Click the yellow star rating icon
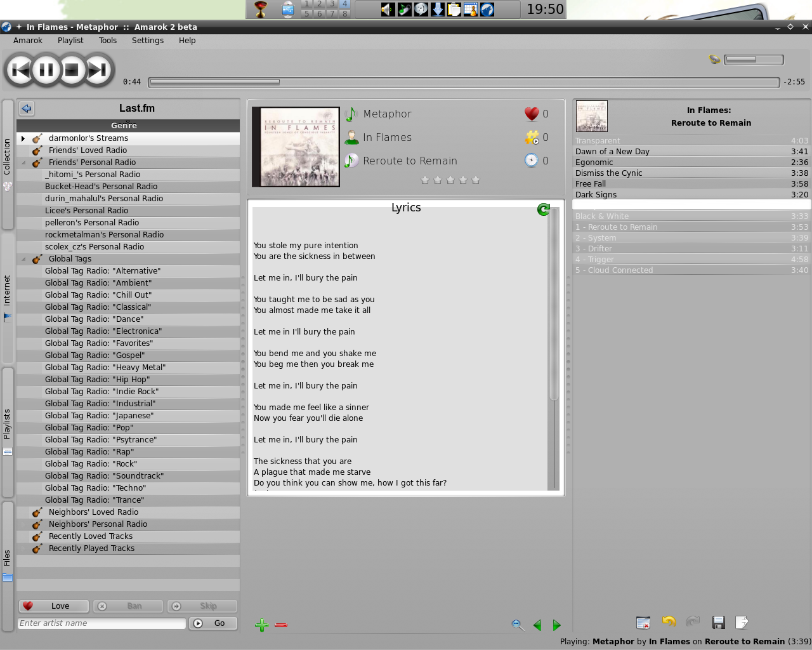The image size is (812, 650). click(x=532, y=137)
